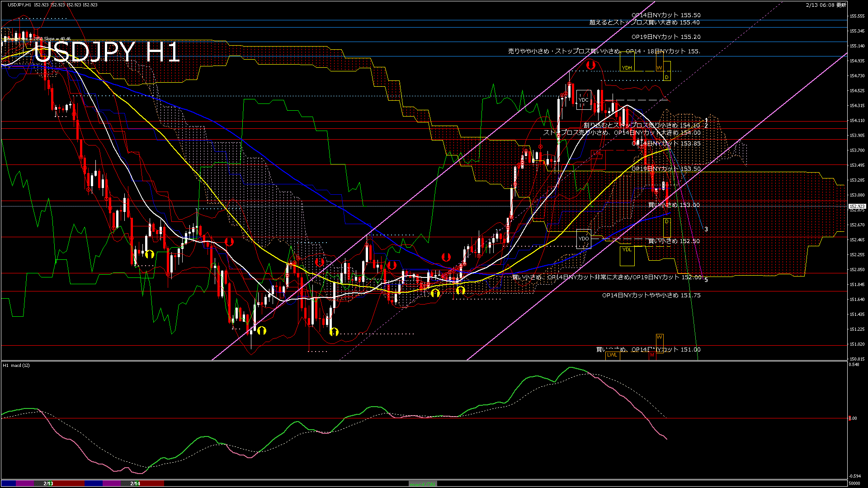This screenshot has width=868, height=488.
Task: Click the 'OP14日NYカット 153.85' label
Action: 666,143
